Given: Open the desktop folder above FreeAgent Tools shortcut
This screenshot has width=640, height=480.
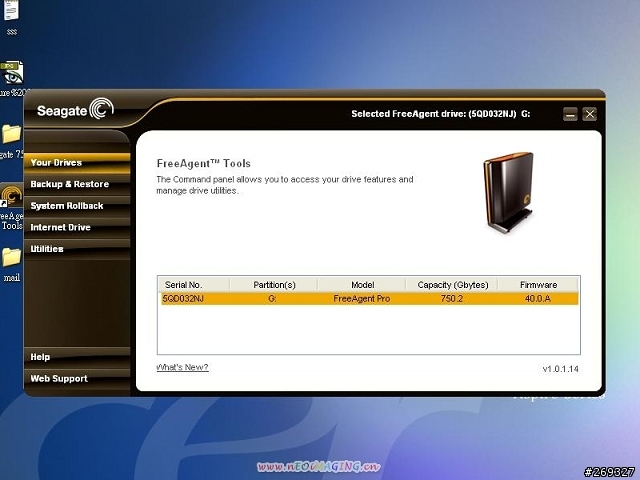Looking at the screenshot, I should coord(11,141).
